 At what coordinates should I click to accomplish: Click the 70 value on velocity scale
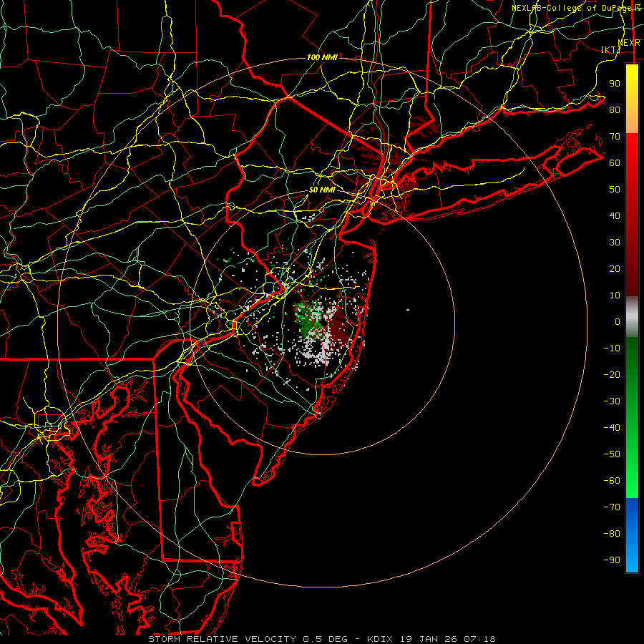point(615,137)
